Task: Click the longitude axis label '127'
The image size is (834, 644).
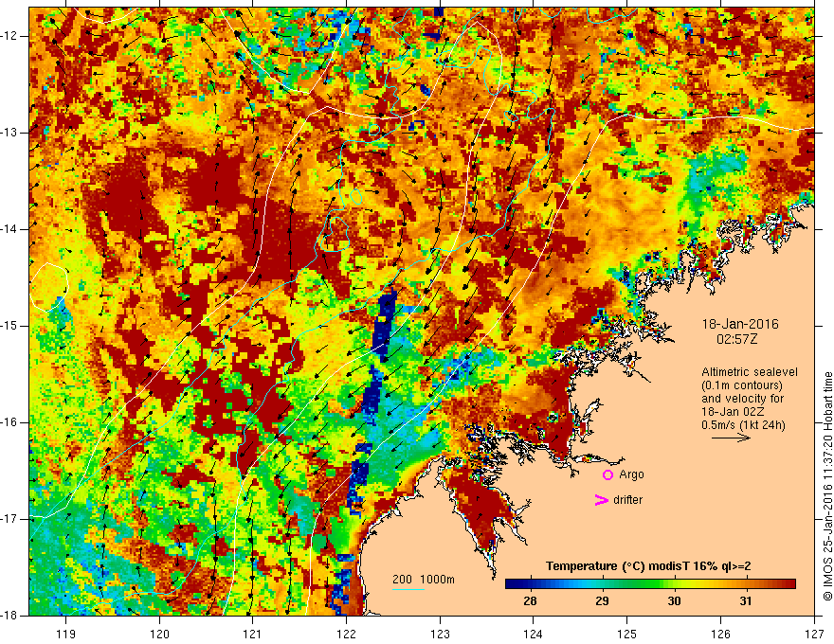Action: (814, 634)
